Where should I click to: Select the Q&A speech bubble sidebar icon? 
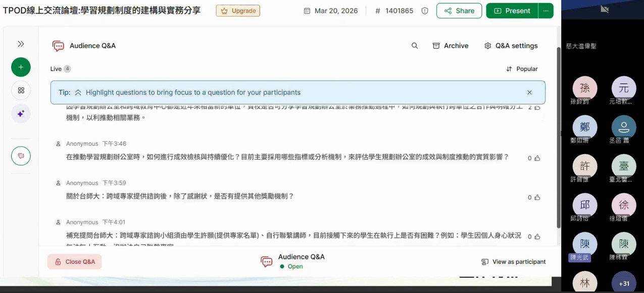(x=21, y=156)
